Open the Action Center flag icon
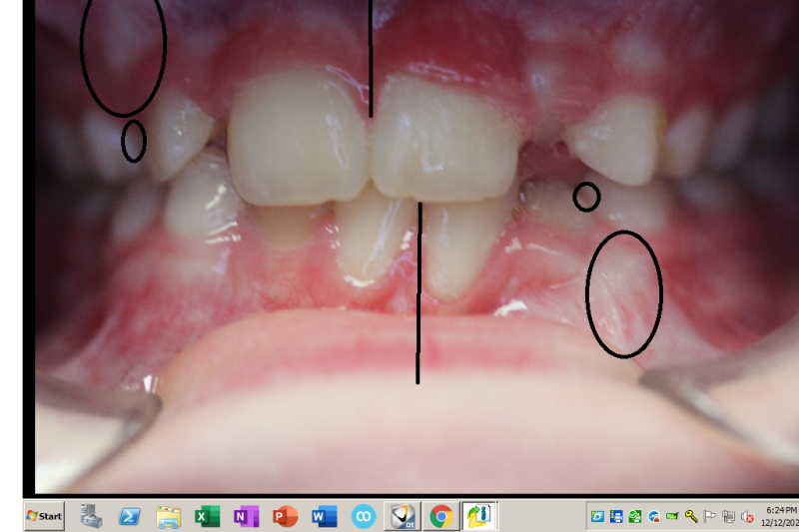The image size is (799, 532). (x=710, y=516)
